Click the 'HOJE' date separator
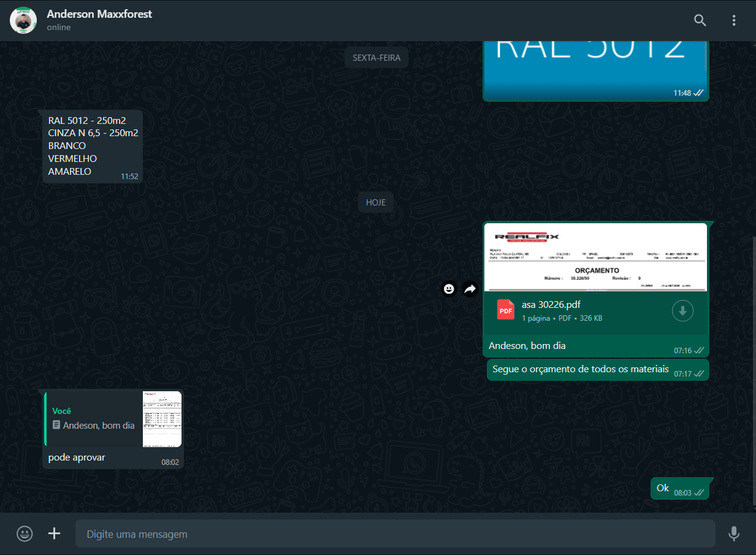Viewport: 756px width, 555px height. (376, 202)
